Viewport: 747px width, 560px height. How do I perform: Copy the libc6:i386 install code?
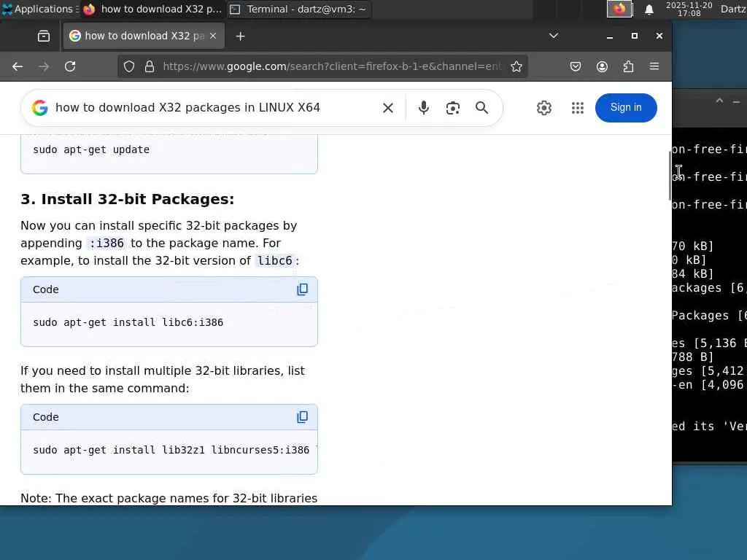click(x=302, y=289)
